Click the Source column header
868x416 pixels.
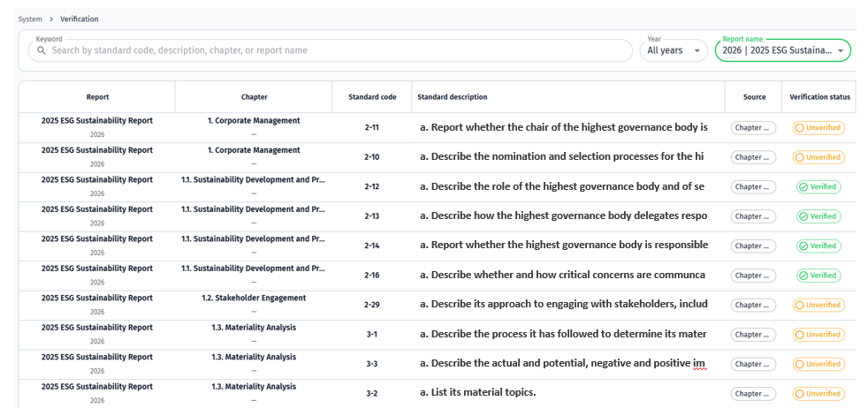754,97
